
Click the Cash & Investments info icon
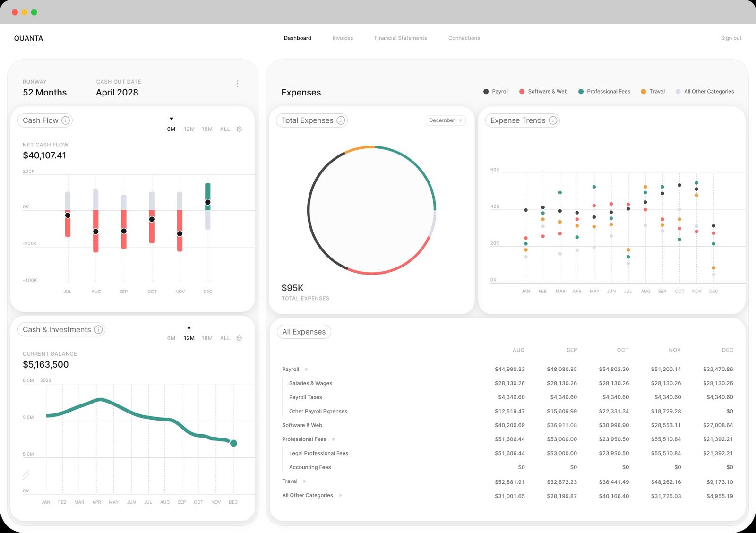(98, 330)
